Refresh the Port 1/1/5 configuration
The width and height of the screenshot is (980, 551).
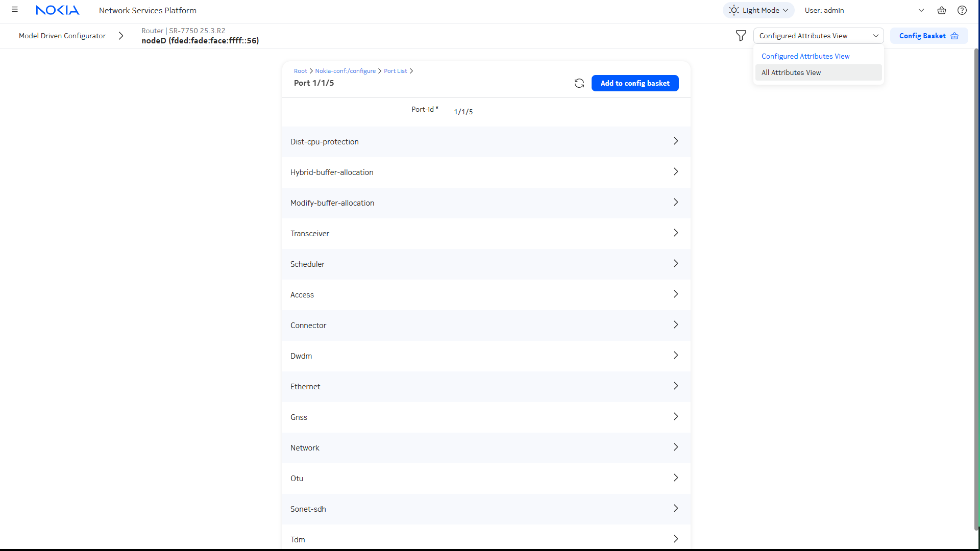(x=579, y=83)
